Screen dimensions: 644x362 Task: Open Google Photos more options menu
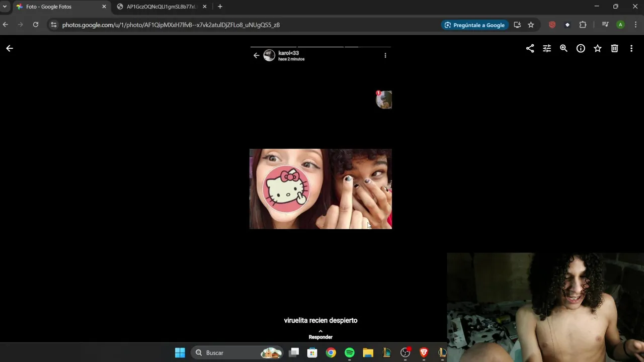tap(631, 48)
